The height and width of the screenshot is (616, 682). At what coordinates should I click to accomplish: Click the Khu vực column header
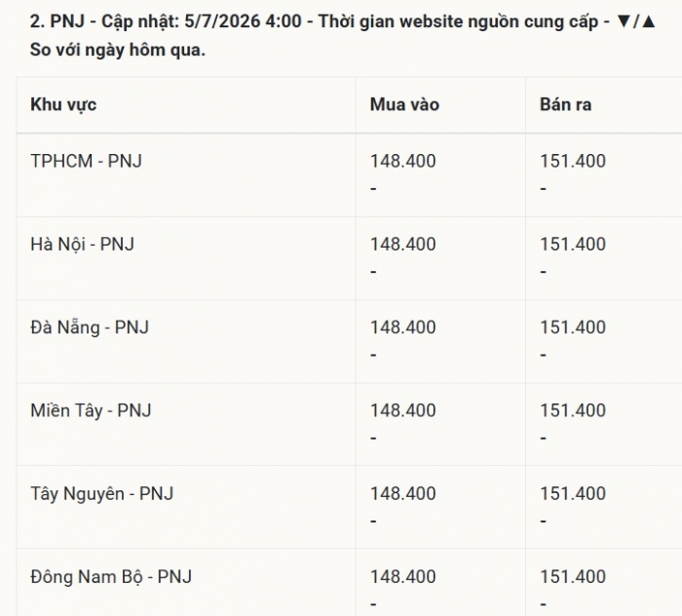click(x=63, y=105)
